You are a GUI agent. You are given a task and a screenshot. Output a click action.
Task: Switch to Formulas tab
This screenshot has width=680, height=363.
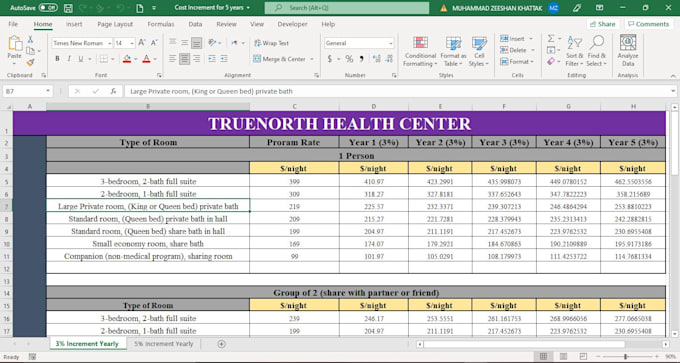tap(160, 24)
